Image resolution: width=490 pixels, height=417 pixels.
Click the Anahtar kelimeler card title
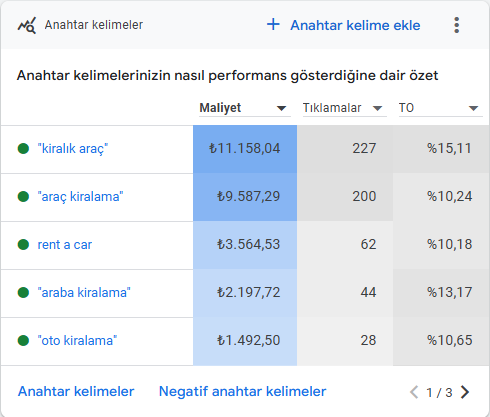click(94, 25)
